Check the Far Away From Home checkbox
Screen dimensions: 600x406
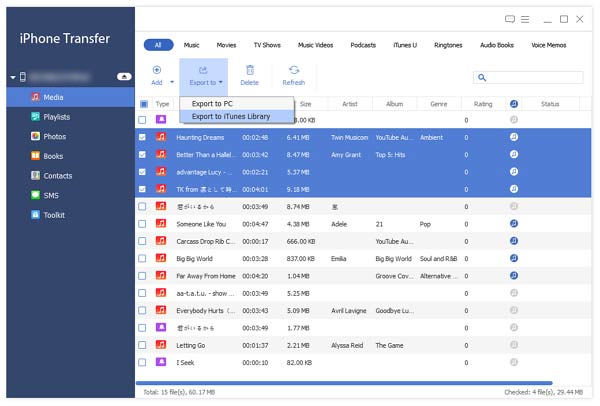[142, 276]
